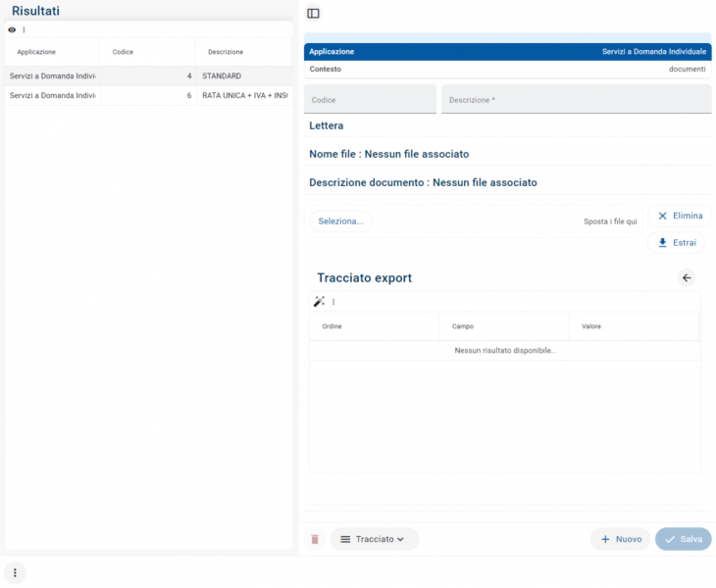This screenshot has width=716, height=588.
Task: Click the eye icon in Risultati toolbar
Action: [12, 30]
